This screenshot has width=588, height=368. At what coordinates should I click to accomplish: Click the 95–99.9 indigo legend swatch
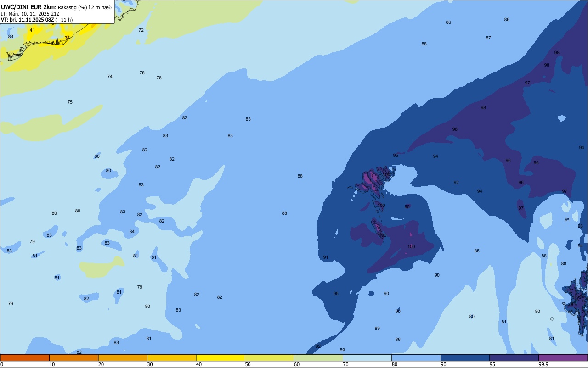514,357
